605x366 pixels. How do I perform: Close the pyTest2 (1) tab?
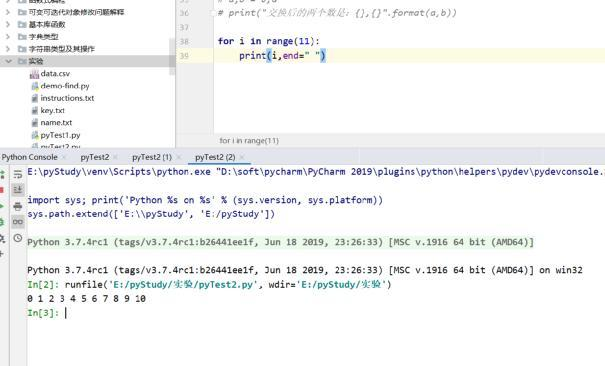pos(178,157)
